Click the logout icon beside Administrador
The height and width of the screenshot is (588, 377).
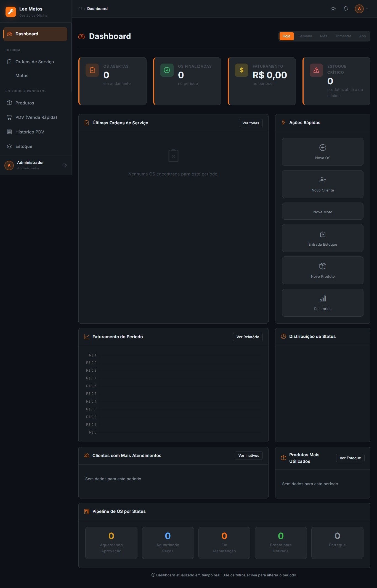pos(65,165)
